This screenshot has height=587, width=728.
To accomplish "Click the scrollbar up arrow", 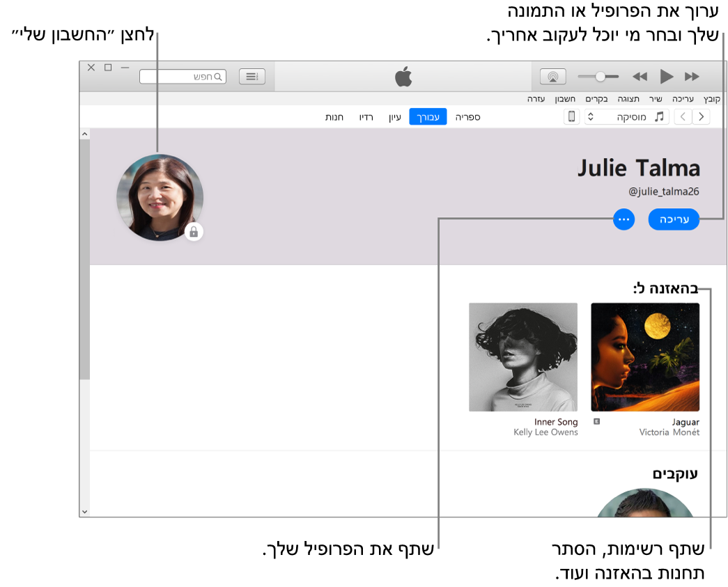I will (84, 134).
